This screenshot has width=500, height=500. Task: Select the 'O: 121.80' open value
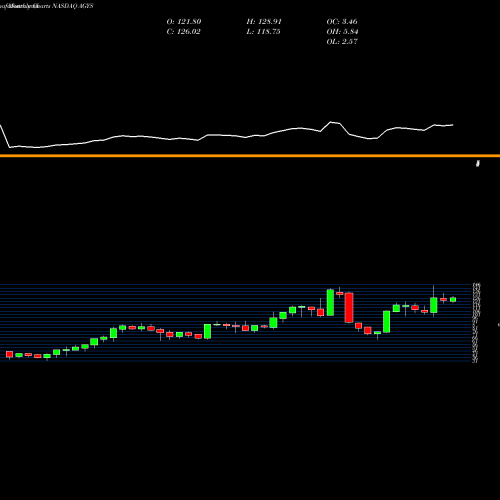[184, 22]
